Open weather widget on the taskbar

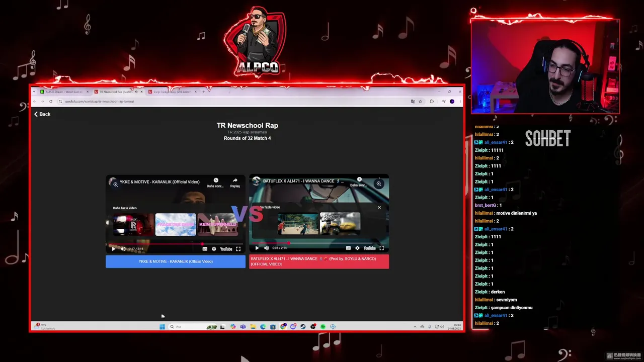click(45, 327)
